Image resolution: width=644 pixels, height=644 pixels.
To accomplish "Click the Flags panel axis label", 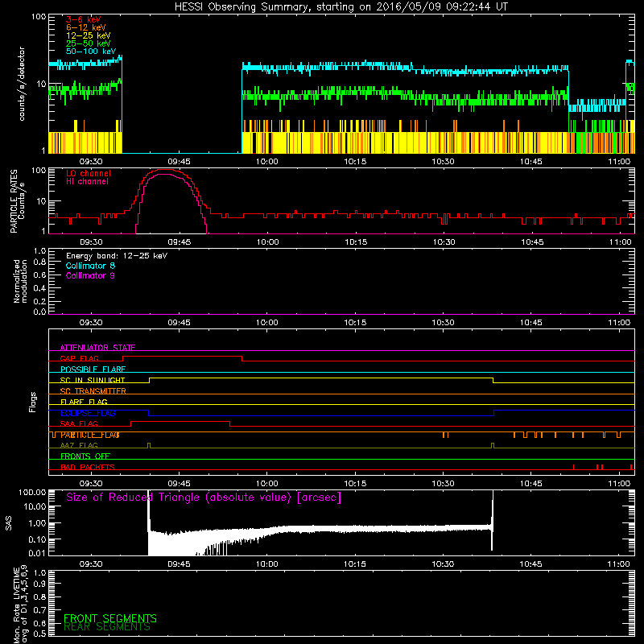I will (x=33, y=402).
